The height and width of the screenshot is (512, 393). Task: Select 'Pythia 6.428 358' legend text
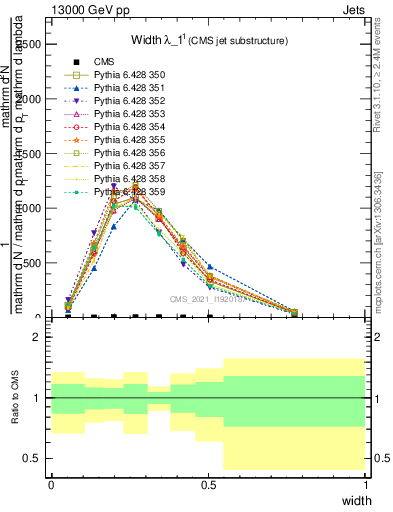pyautogui.click(x=130, y=179)
